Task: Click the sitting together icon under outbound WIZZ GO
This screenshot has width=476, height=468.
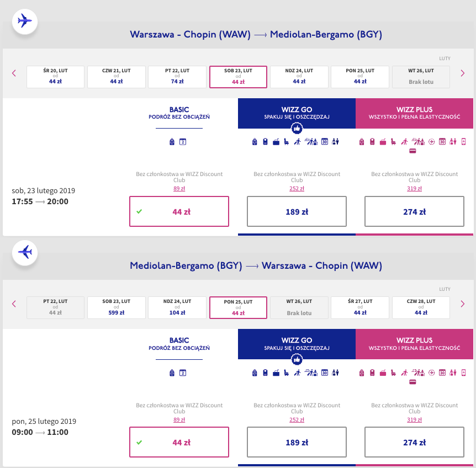Action: 335,142
